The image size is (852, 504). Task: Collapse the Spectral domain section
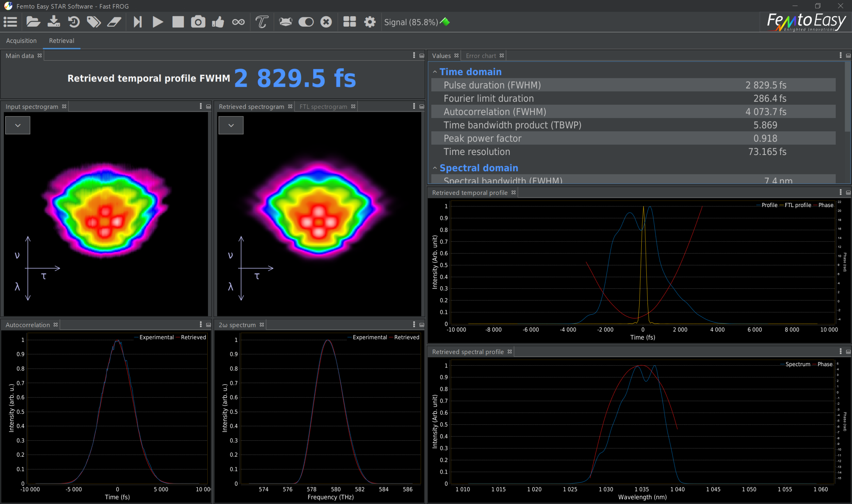point(435,168)
